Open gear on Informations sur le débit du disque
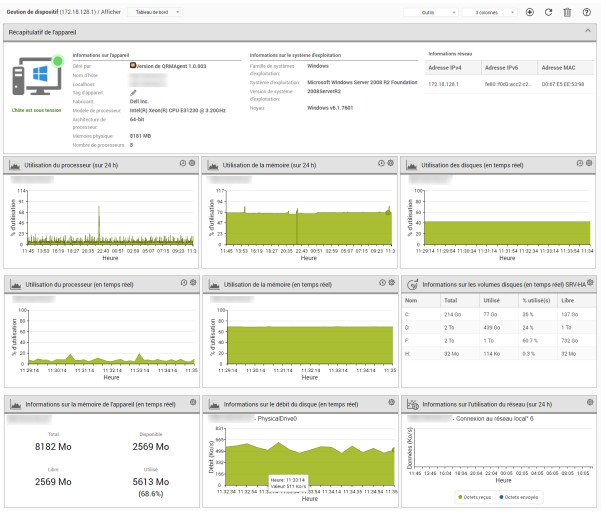This screenshot has height=523, width=606. click(391, 404)
